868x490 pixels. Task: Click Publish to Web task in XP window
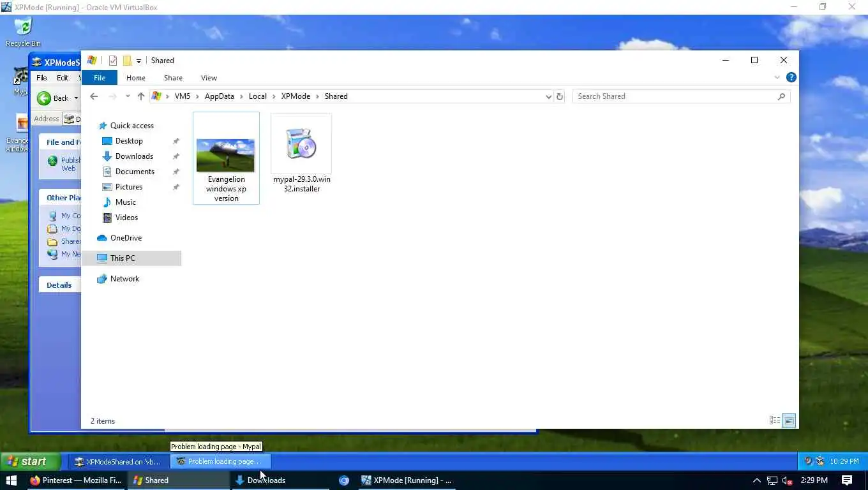point(65,164)
